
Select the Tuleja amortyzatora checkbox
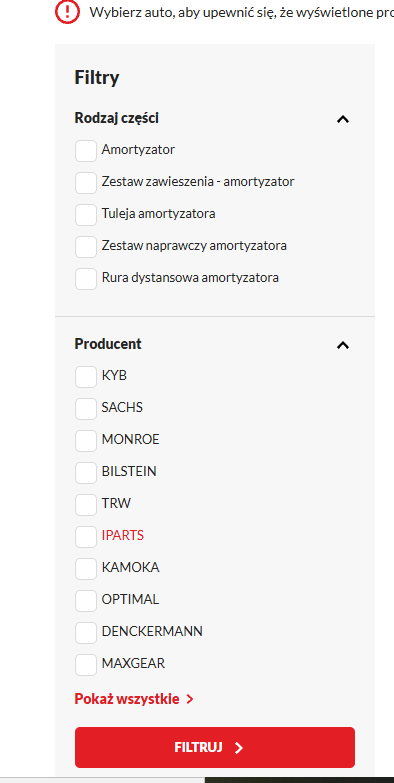[x=86, y=215]
